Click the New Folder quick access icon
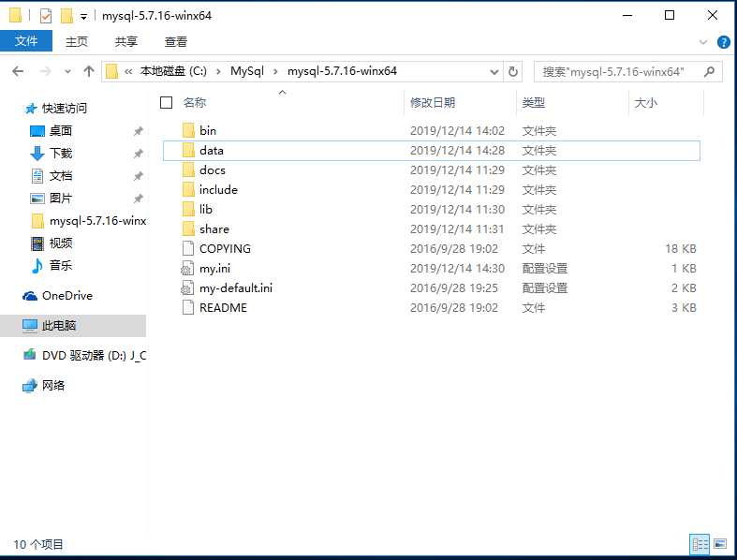The height and width of the screenshot is (560, 737). [x=66, y=16]
